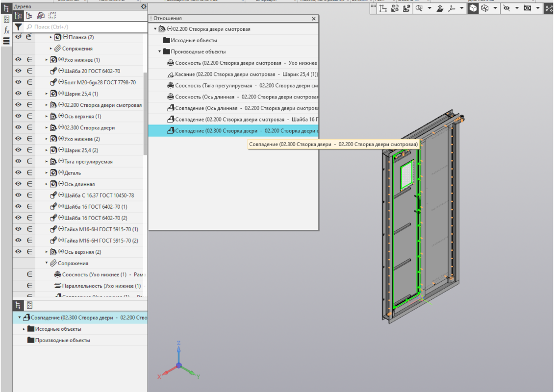Select Шайба С 16.37 ГОСТ 10450-78
The image size is (554, 392).
(x=99, y=196)
